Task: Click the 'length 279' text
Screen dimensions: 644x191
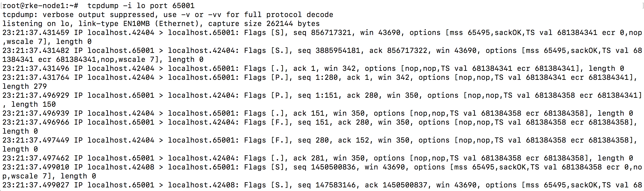Action: tap(24, 86)
